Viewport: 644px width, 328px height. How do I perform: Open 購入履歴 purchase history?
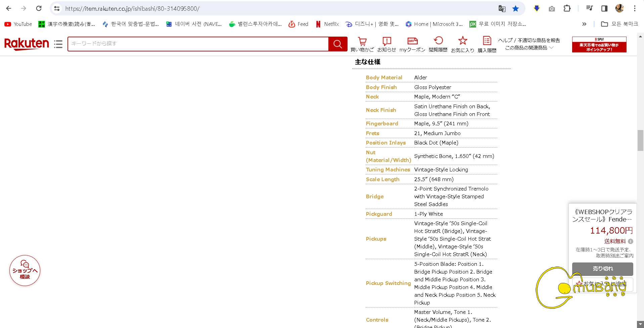point(487,44)
